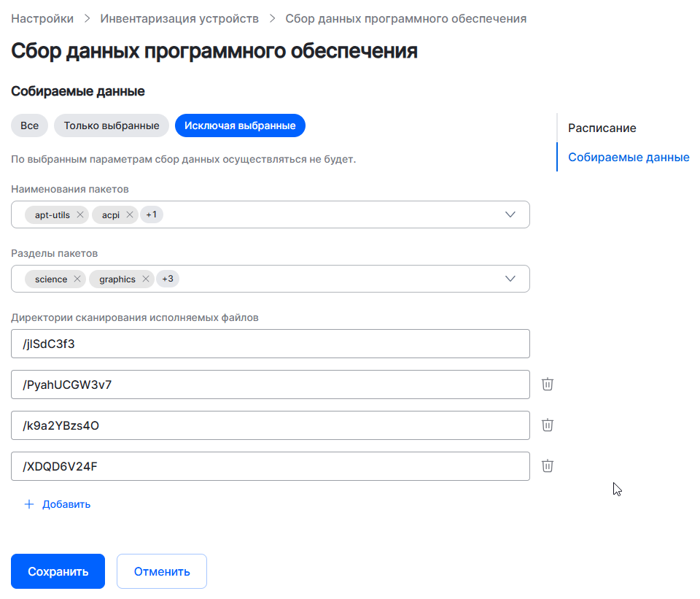Navigate to "Настройки" breadcrumb
This screenshot has width=700, height=599.
click(x=42, y=19)
